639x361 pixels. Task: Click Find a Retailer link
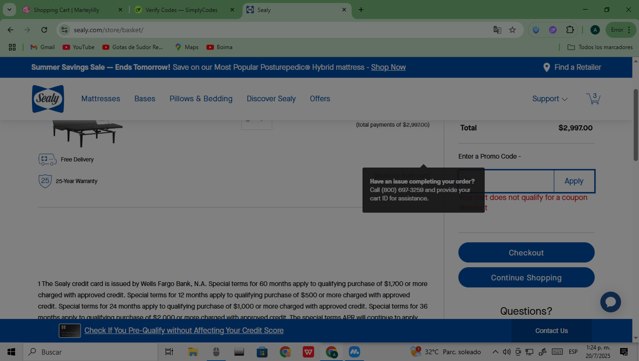pos(577,67)
